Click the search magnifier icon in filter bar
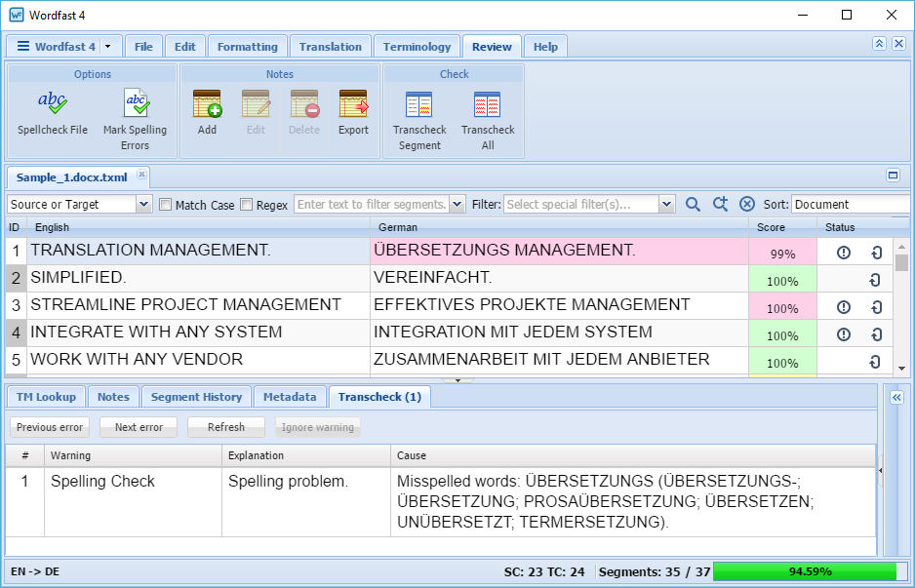The width and height of the screenshot is (915, 588). (x=693, y=204)
